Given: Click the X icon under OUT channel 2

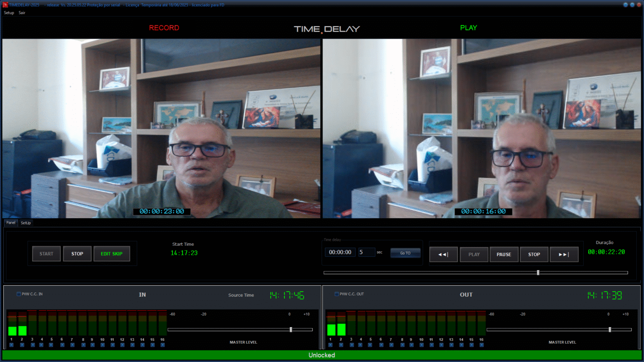Looking at the screenshot, I should [x=341, y=345].
